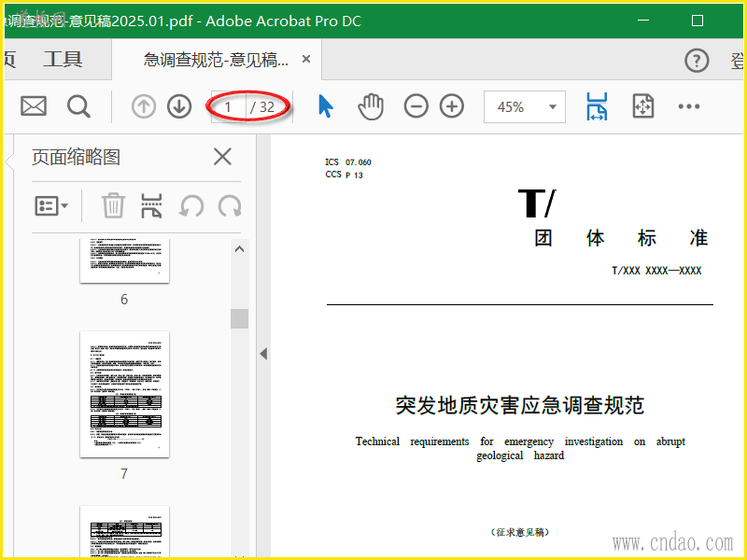Click the 团体标准 heading text
Image resolution: width=747 pixels, height=560 pixels.
point(621,238)
